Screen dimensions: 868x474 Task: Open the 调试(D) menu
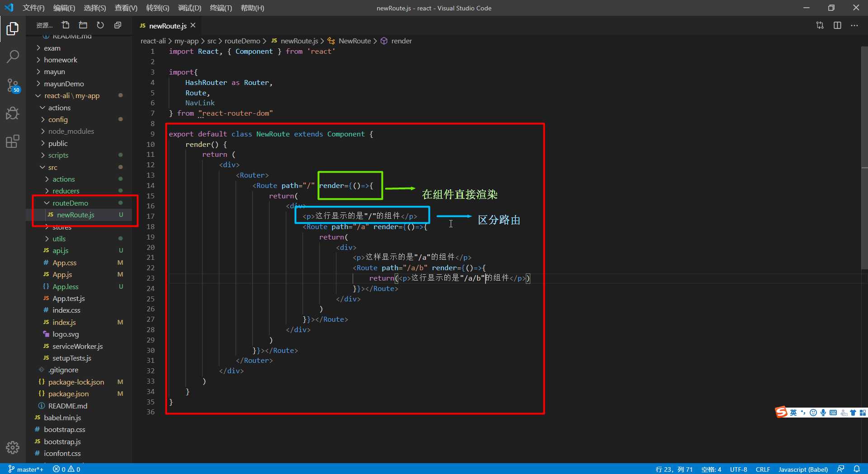[x=189, y=8]
